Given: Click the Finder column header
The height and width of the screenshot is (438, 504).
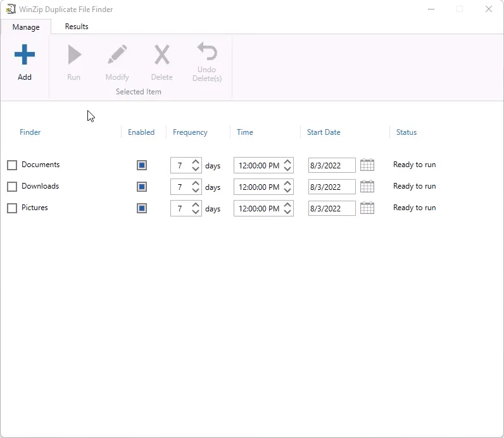Looking at the screenshot, I should 30,132.
